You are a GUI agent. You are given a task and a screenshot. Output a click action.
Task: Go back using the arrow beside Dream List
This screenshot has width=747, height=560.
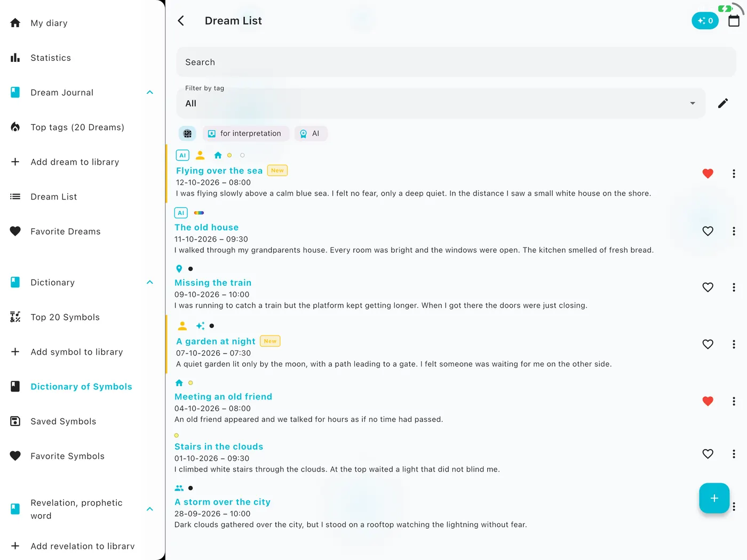[x=181, y=21]
